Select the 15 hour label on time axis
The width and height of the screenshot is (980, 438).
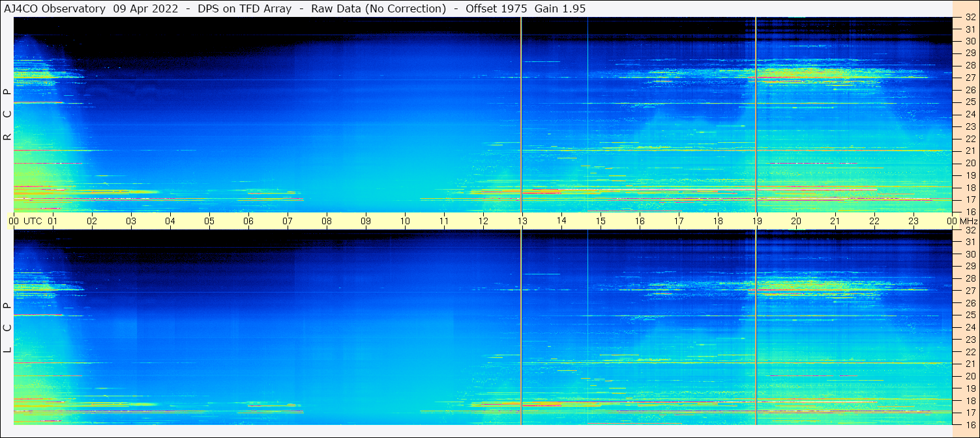click(601, 221)
